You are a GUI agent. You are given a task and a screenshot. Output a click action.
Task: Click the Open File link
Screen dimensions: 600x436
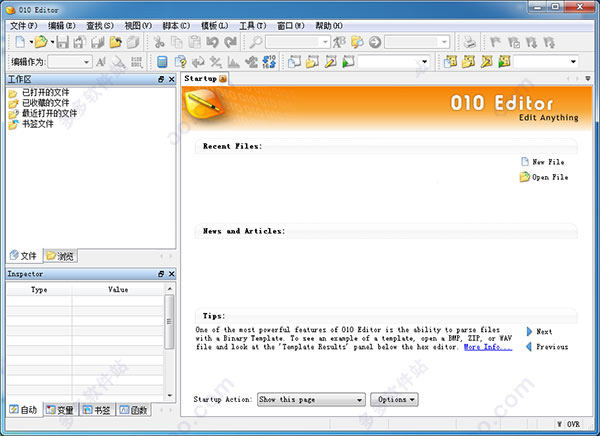click(x=544, y=177)
